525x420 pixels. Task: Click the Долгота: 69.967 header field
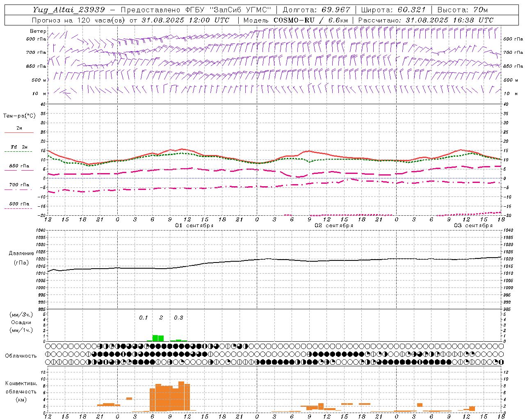coord(316,10)
